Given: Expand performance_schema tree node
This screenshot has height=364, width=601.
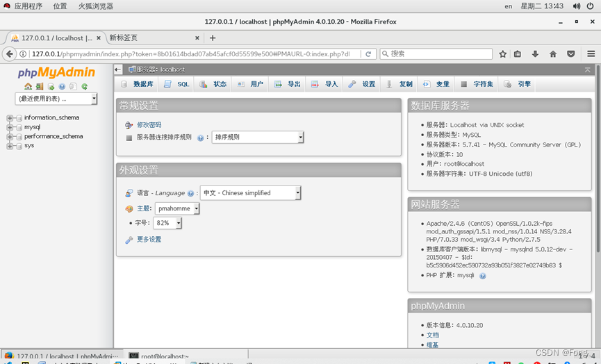Looking at the screenshot, I should pos(10,137).
